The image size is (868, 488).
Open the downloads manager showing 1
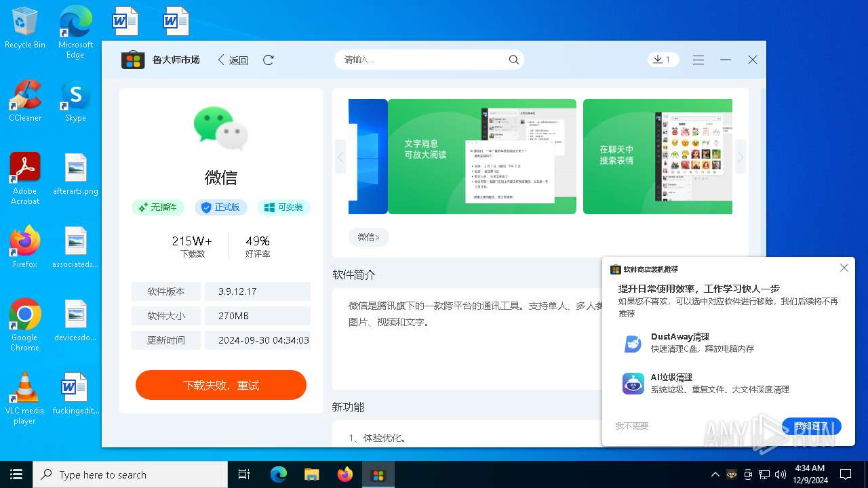[662, 60]
